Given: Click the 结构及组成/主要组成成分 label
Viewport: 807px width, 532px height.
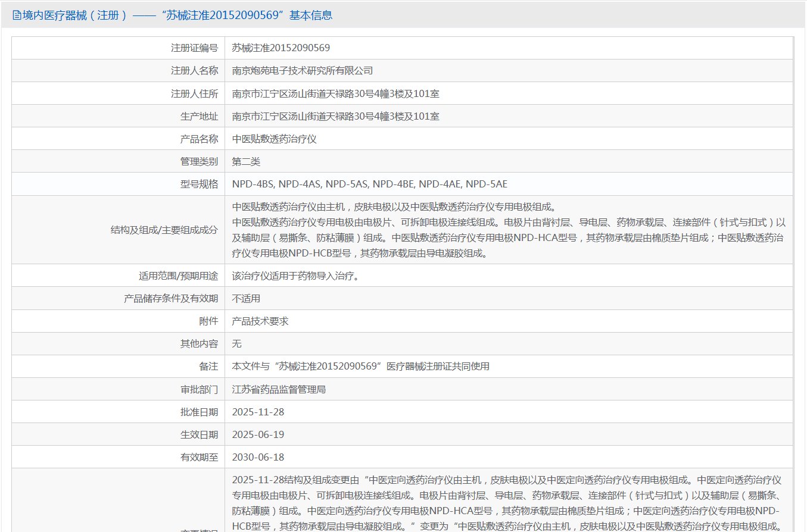Looking at the screenshot, I should click(x=164, y=230).
